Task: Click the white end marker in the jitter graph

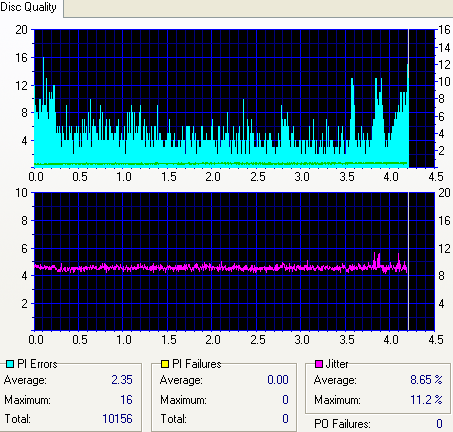Action: tap(408, 261)
